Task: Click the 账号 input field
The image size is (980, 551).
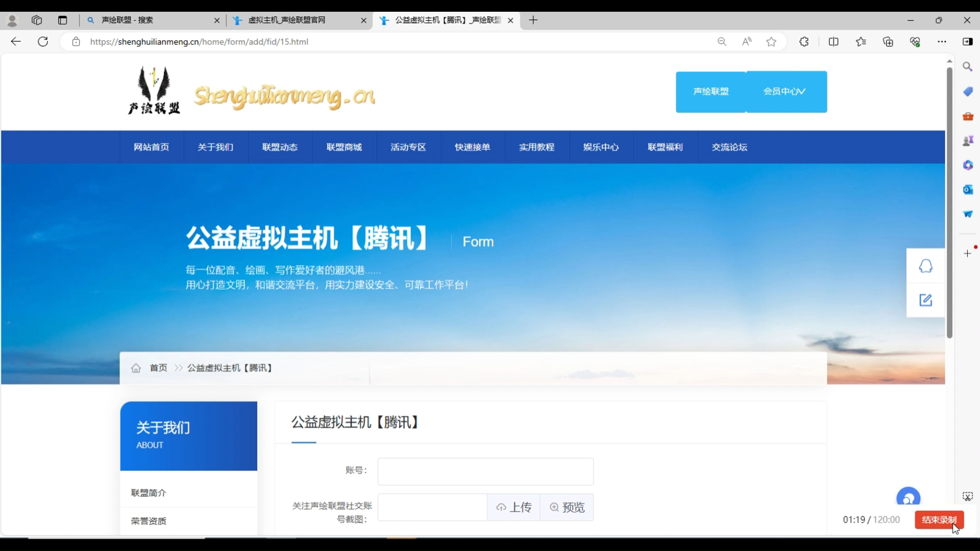Action: (x=485, y=471)
